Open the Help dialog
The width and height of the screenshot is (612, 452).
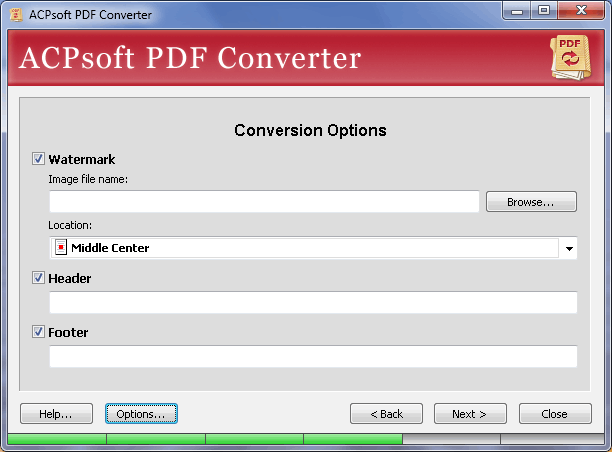[x=56, y=414]
